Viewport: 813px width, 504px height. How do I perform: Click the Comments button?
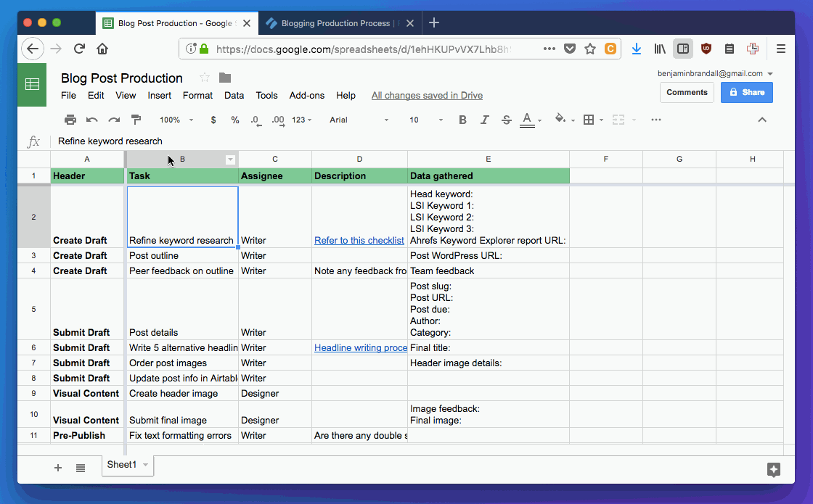click(x=687, y=92)
